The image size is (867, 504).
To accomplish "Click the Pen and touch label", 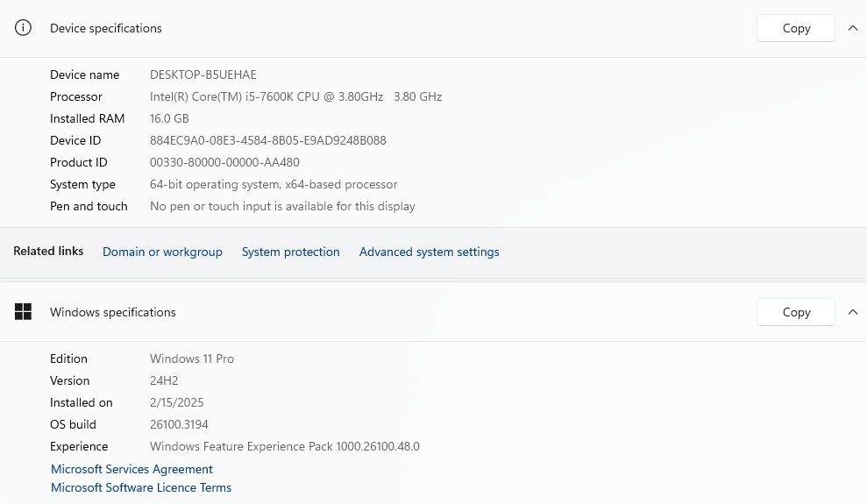I will [x=89, y=206].
